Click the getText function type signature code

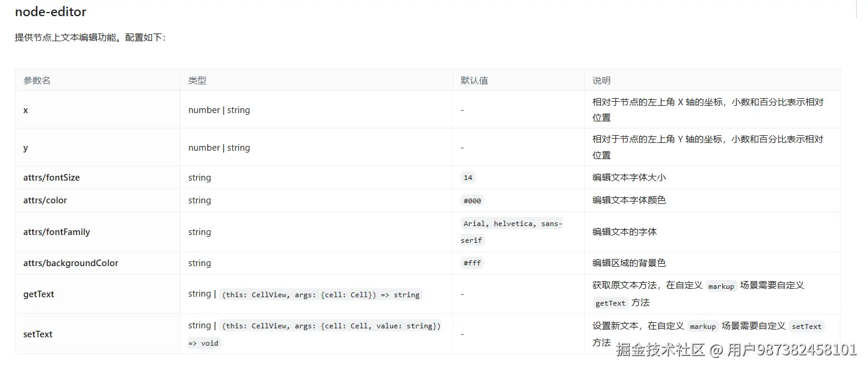point(320,295)
